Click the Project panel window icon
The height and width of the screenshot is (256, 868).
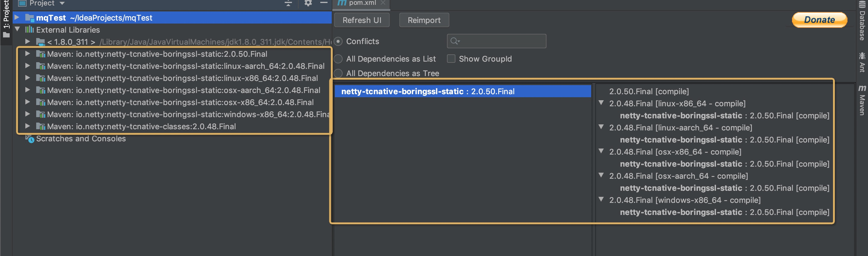23,3
